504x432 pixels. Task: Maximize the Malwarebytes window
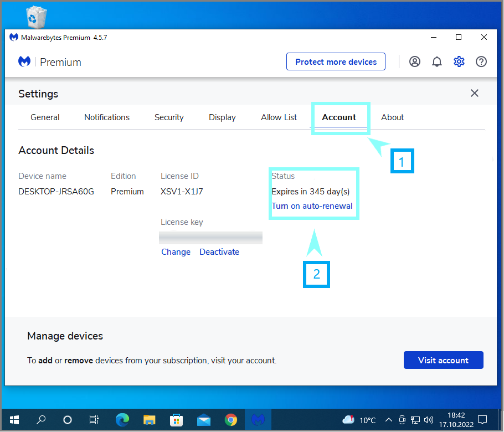[459, 37]
